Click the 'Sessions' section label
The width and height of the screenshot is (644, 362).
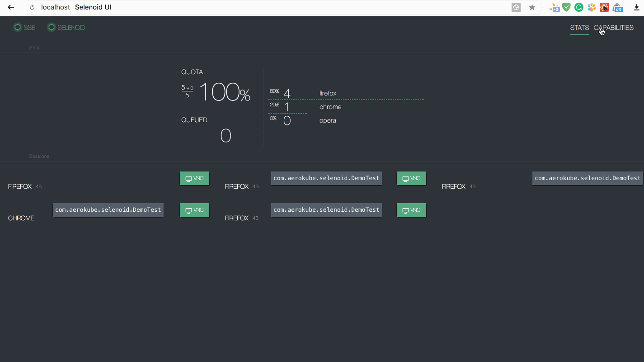(x=39, y=156)
